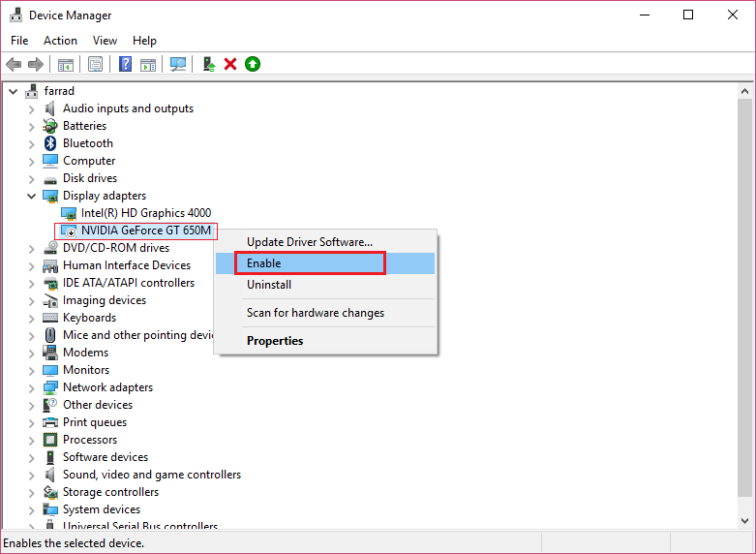Click the blue Help question mark icon
756x554 pixels.
point(126,64)
